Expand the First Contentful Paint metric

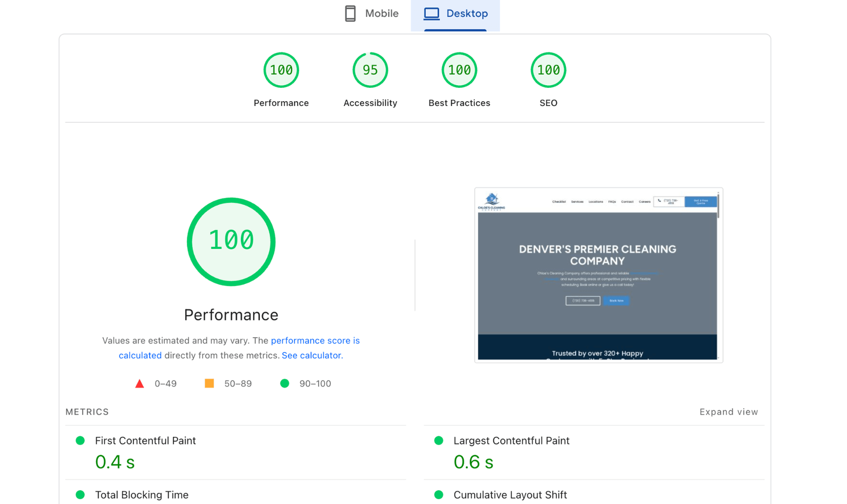click(145, 440)
